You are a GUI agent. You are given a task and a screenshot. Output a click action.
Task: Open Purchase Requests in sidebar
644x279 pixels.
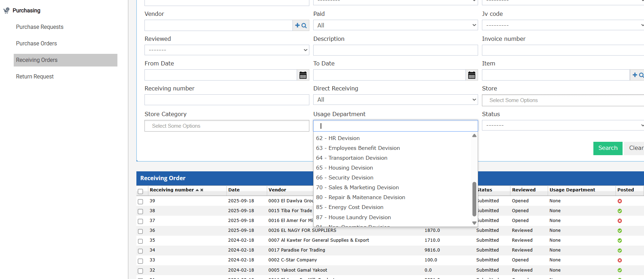40,27
